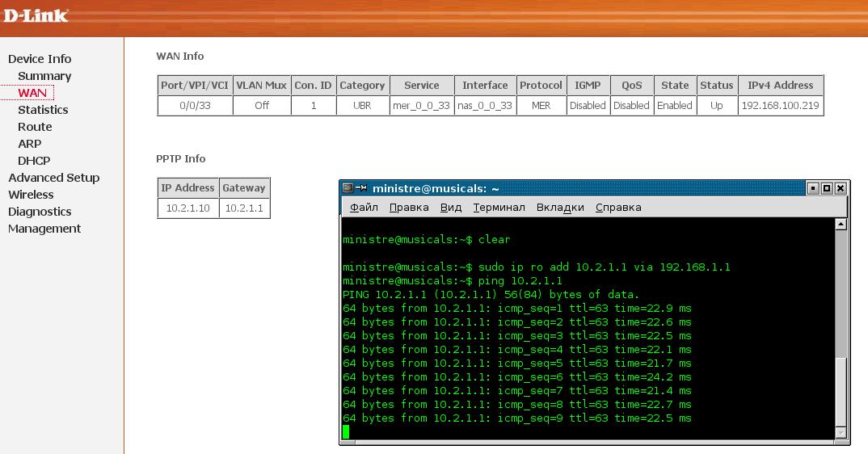The width and height of the screenshot is (868, 454).
Task: Expand the Wireless section in sidebar
Action: click(x=31, y=195)
